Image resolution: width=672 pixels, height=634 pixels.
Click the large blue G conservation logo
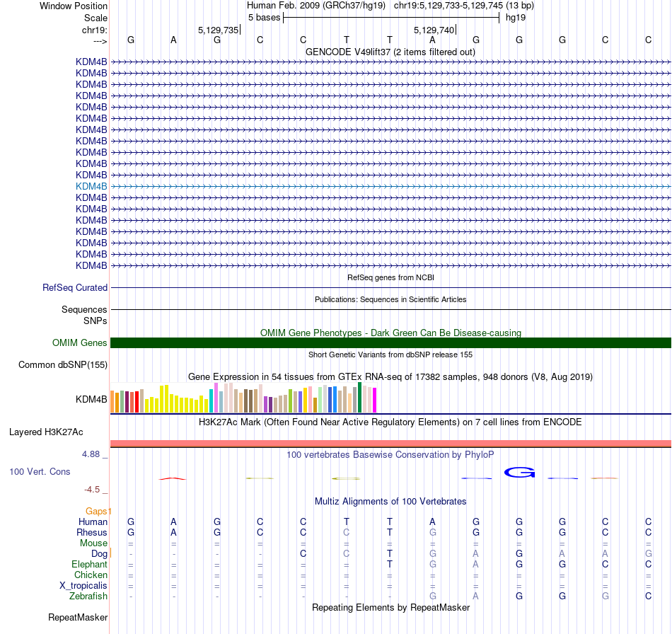pos(519,473)
